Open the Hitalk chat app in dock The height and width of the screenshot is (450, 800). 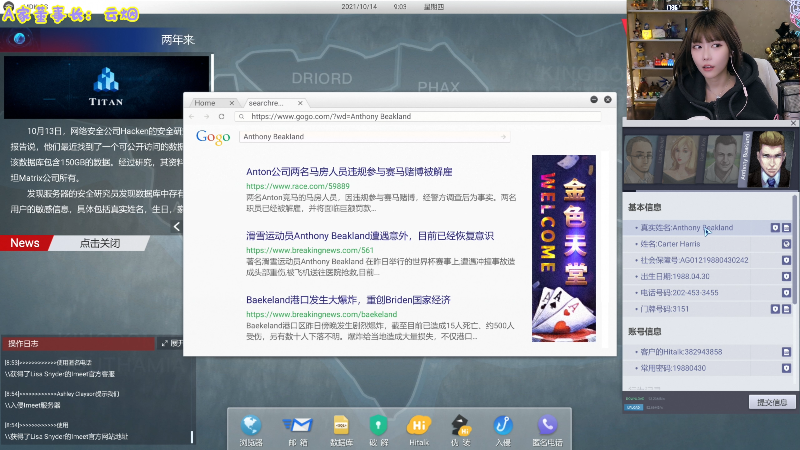click(x=419, y=431)
